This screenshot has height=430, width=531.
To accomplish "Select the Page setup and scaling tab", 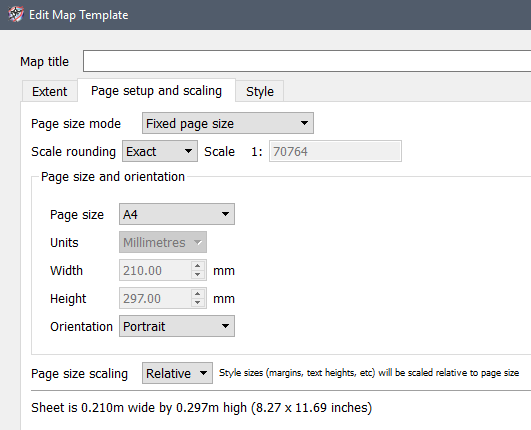I will pyautogui.click(x=156, y=90).
